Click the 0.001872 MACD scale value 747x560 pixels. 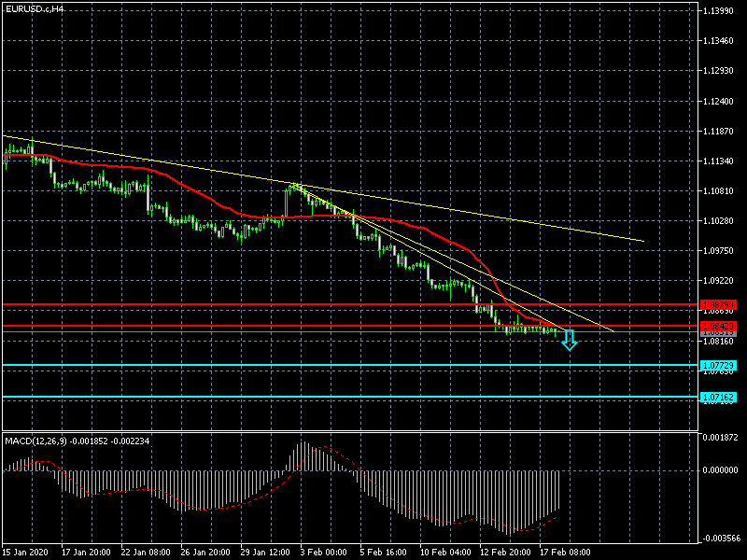coord(720,437)
